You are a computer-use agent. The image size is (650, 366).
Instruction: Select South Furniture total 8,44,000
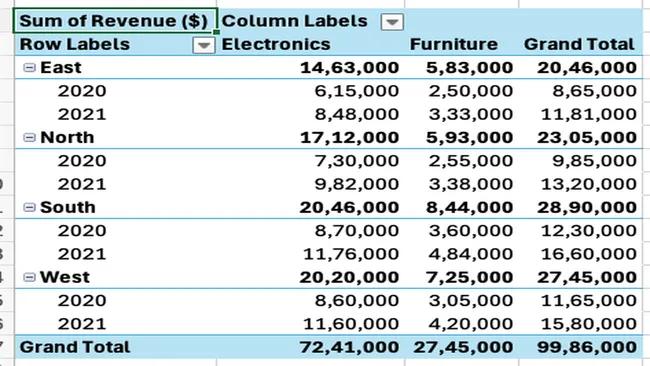point(470,207)
